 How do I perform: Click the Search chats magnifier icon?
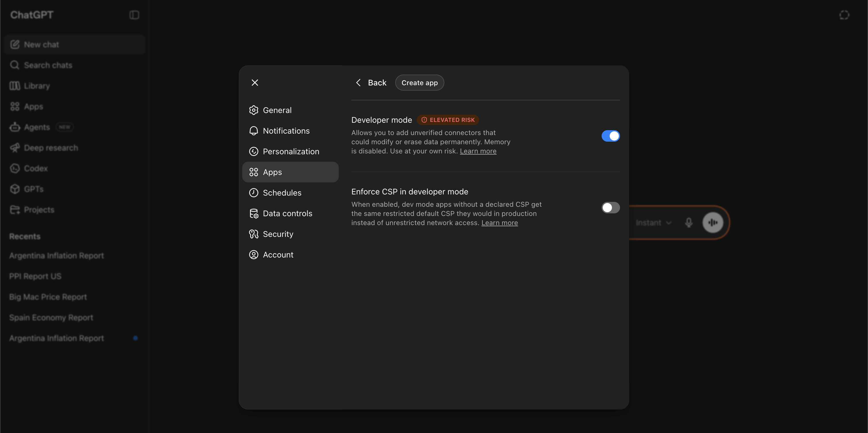coord(14,65)
